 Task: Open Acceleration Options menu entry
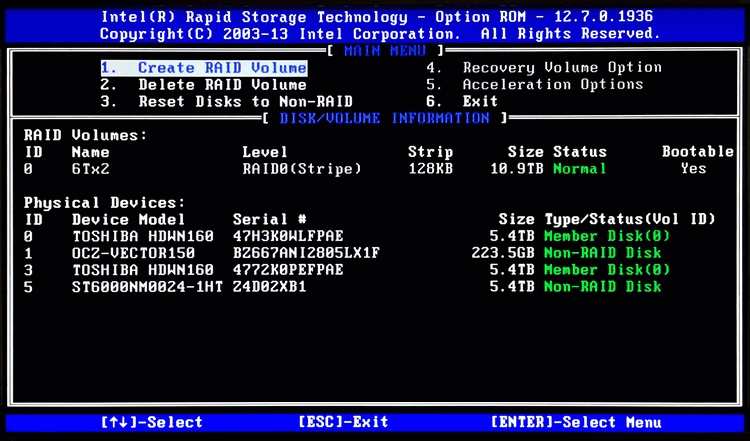pos(552,85)
